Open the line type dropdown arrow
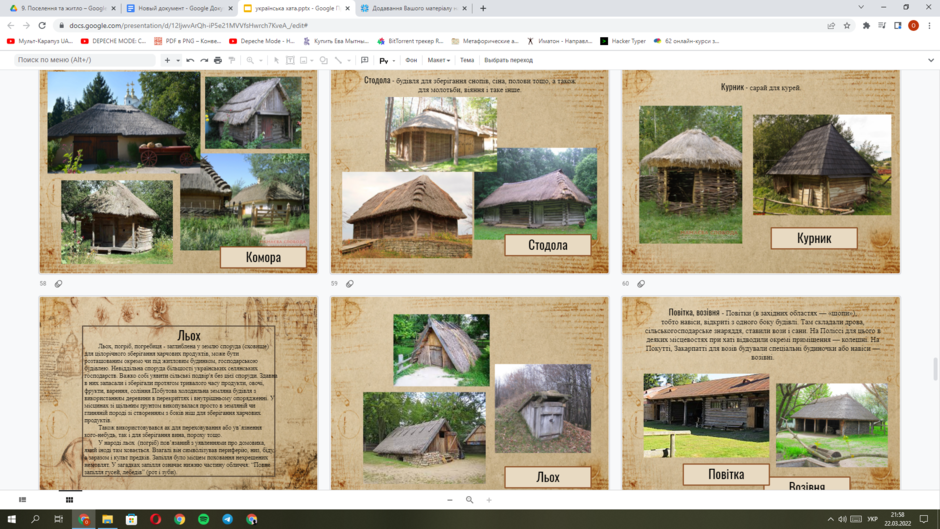The image size is (940, 529). pyautogui.click(x=348, y=61)
